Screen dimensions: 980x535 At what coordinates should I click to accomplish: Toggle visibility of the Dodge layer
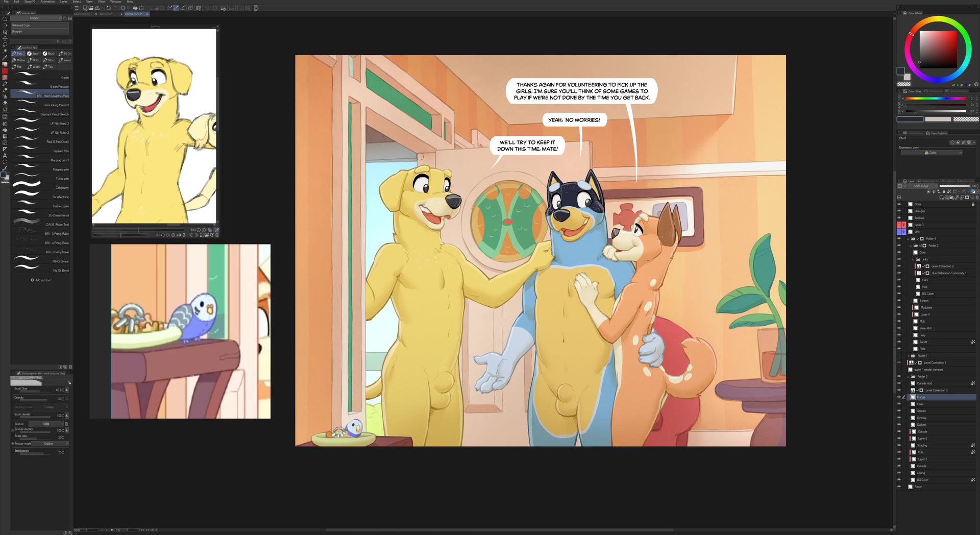[899, 397]
